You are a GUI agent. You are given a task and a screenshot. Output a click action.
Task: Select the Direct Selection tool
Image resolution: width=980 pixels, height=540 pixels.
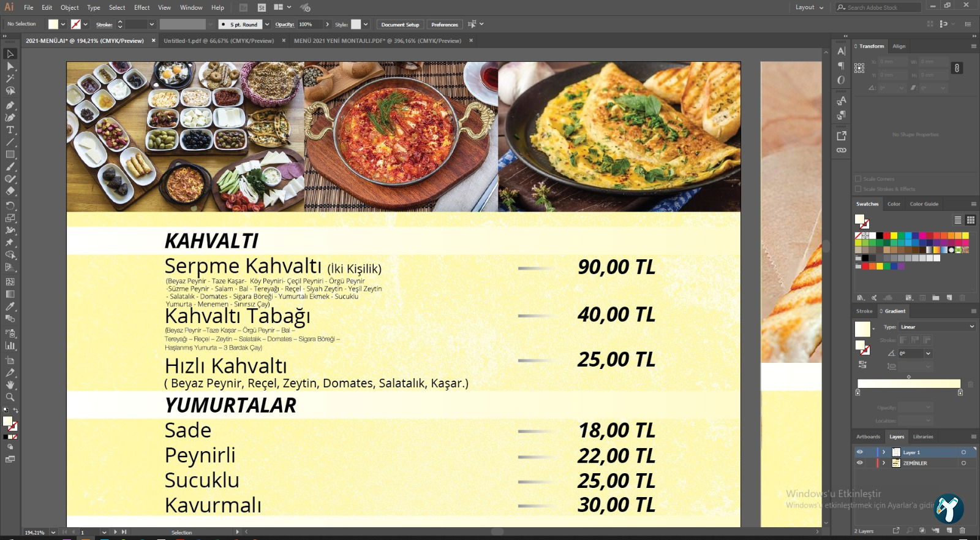[10, 66]
